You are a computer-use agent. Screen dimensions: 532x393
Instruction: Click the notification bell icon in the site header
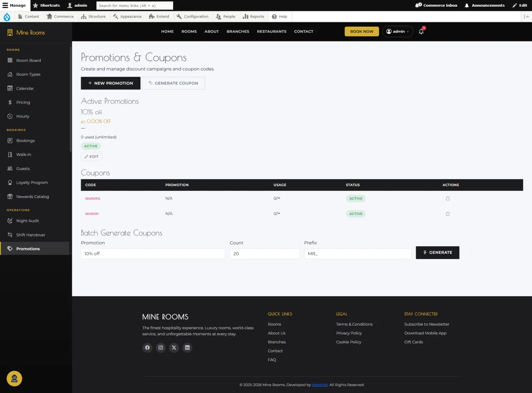pyautogui.click(x=421, y=32)
